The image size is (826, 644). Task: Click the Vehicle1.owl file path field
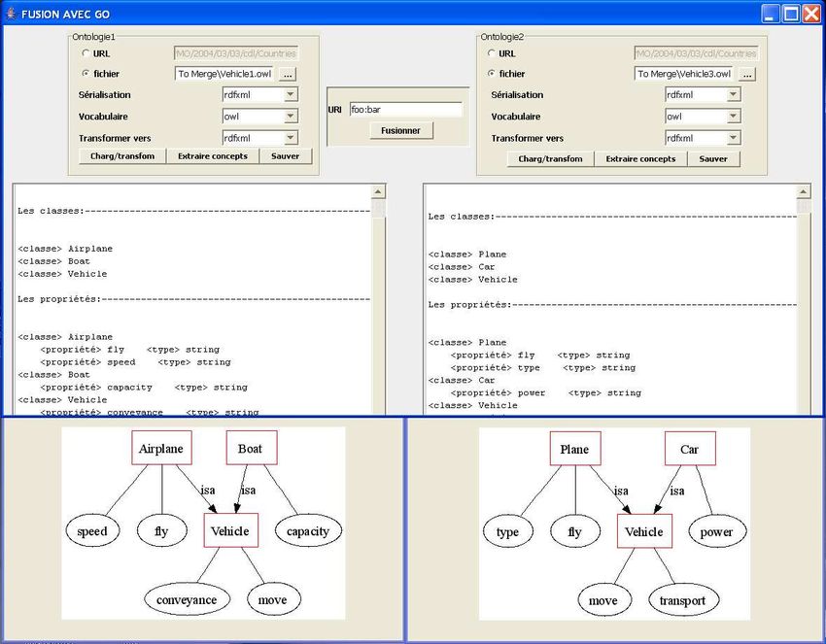224,74
